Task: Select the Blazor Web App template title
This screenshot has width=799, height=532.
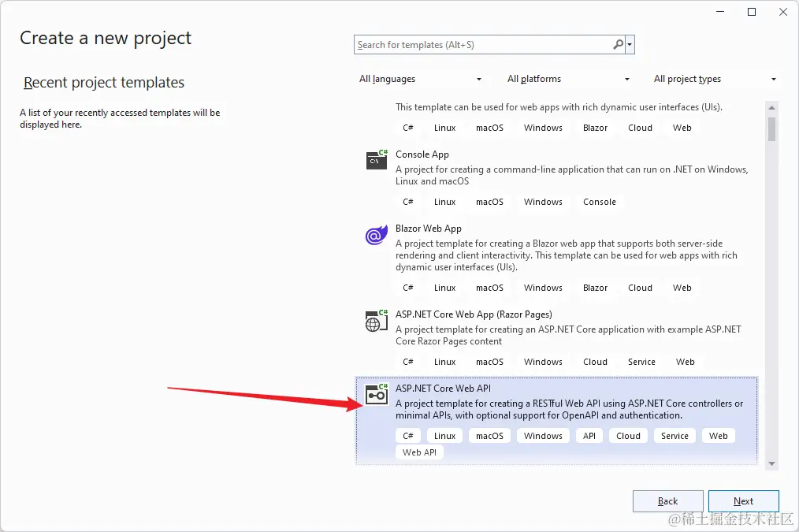Action: point(429,229)
